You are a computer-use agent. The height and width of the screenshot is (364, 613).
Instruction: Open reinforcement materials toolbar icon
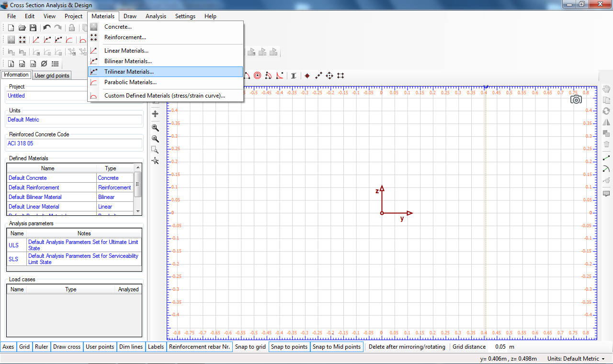click(x=22, y=40)
